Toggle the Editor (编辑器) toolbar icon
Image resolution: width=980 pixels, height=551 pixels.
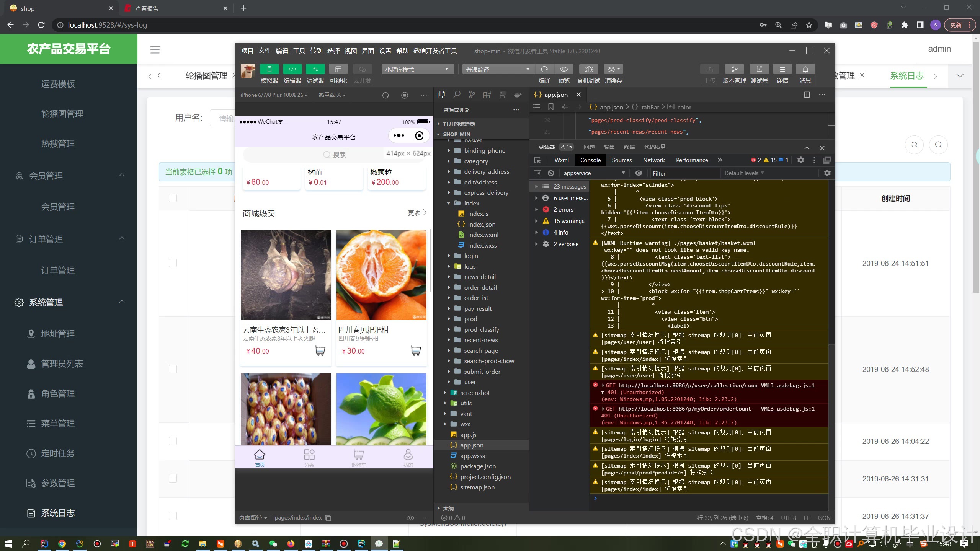(292, 69)
